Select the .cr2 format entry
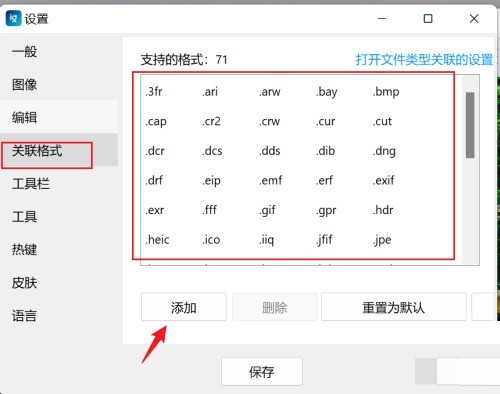 tap(211, 121)
